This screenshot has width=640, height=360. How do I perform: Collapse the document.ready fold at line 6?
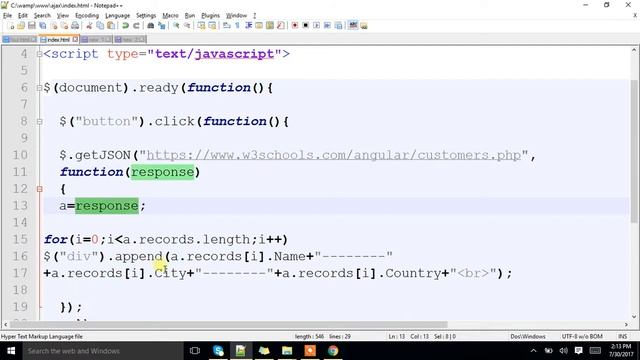(x=40, y=88)
